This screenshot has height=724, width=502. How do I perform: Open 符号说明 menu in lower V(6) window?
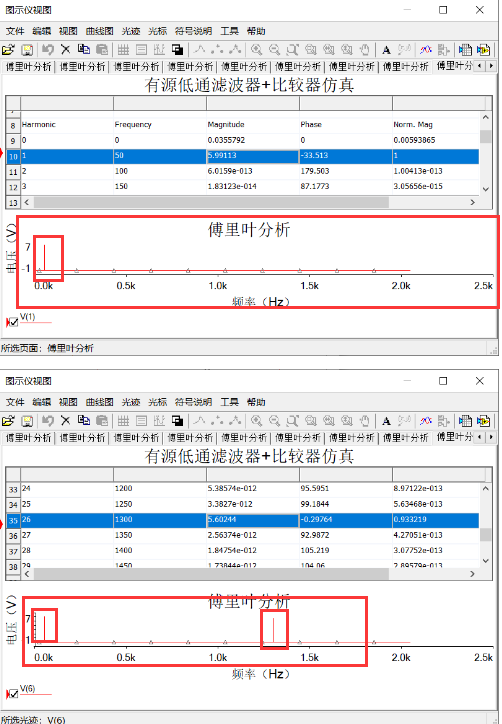point(194,402)
